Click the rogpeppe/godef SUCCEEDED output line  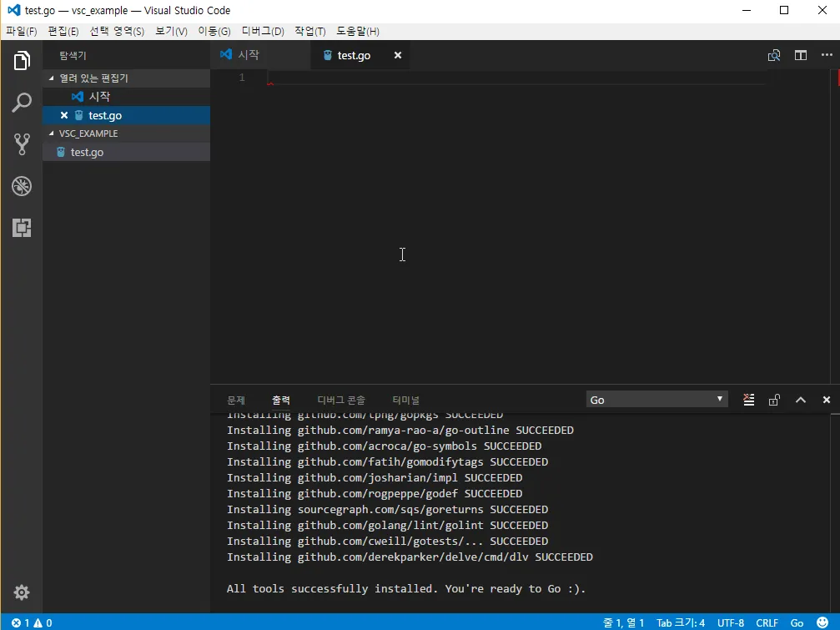coord(375,493)
